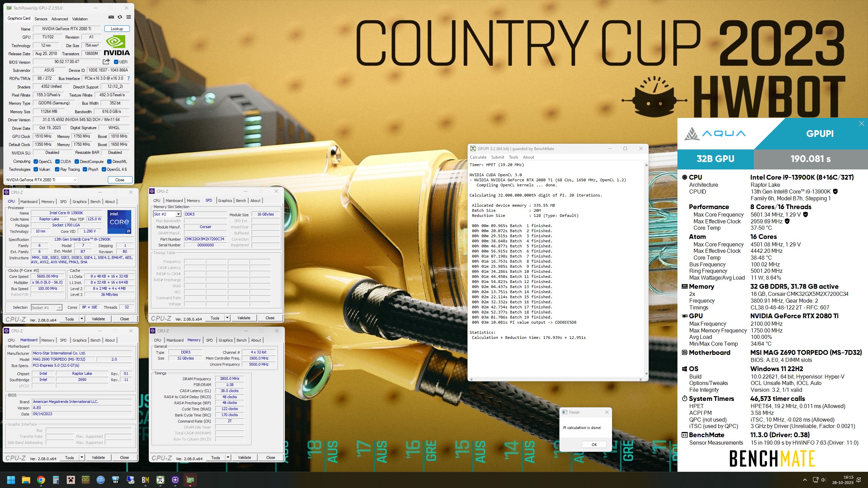Image resolution: width=868 pixels, height=488 pixels.
Task: Refresh GPU-Z sensor data
Action: click(120, 17)
